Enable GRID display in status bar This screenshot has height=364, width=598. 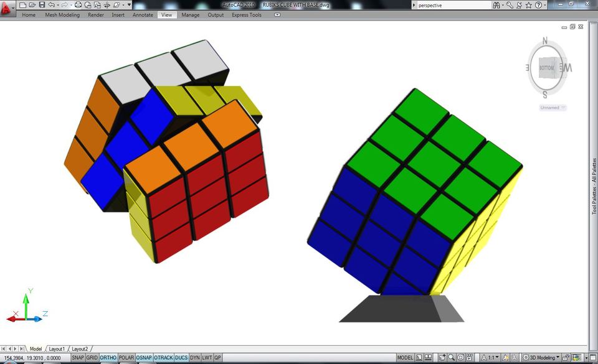[x=93, y=358]
